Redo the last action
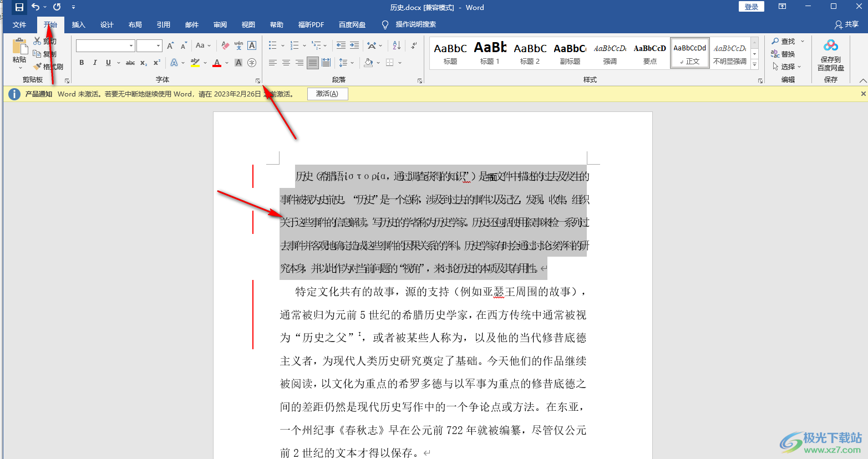 (x=57, y=7)
